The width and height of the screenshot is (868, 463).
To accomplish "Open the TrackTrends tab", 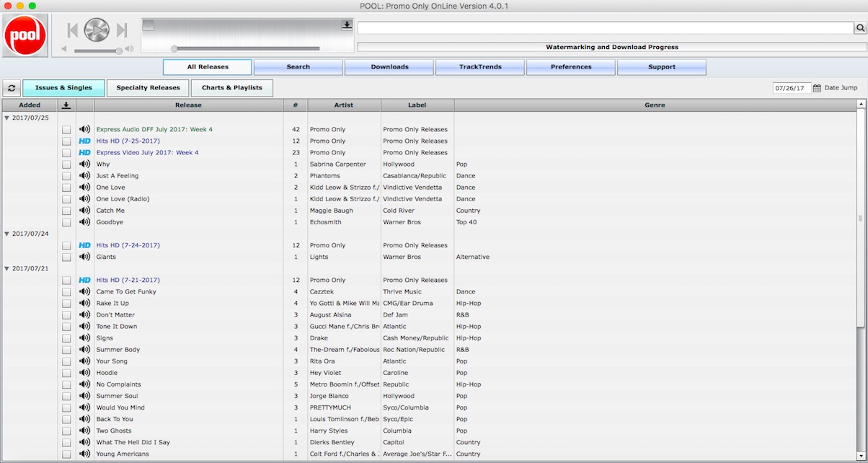I will [480, 67].
